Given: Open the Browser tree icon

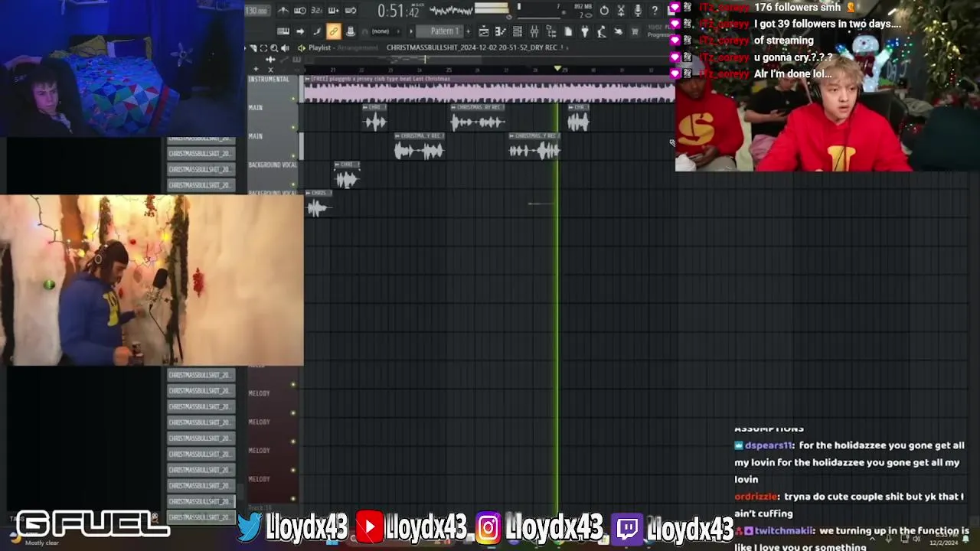Looking at the screenshot, I should coord(551,31).
